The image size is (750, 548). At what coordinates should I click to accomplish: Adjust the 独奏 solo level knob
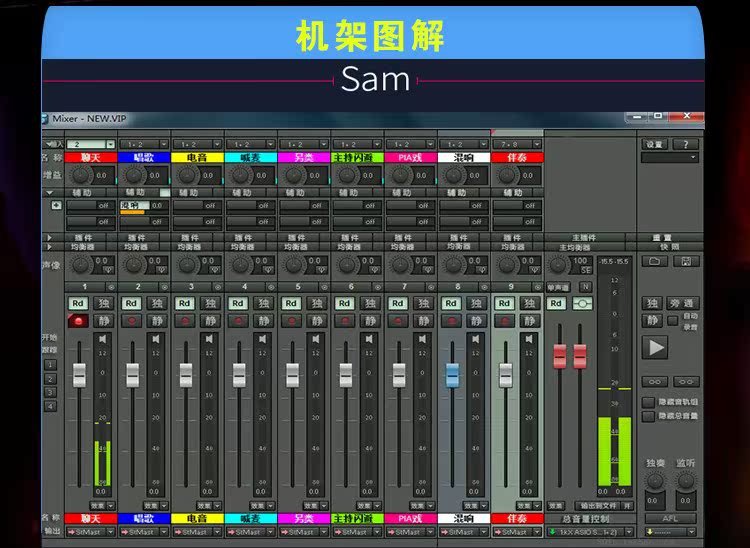tap(654, 481)
